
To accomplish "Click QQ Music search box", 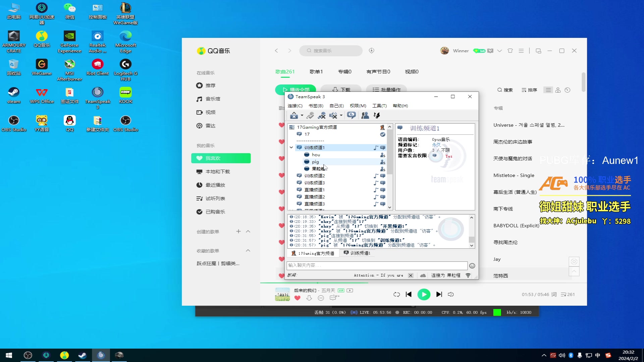I will (x=331, y=51).
